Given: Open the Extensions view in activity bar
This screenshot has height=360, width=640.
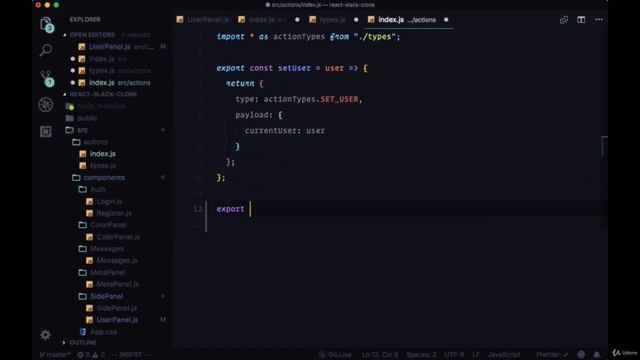Looking at the screenshot, I should [x=46, y=131].
